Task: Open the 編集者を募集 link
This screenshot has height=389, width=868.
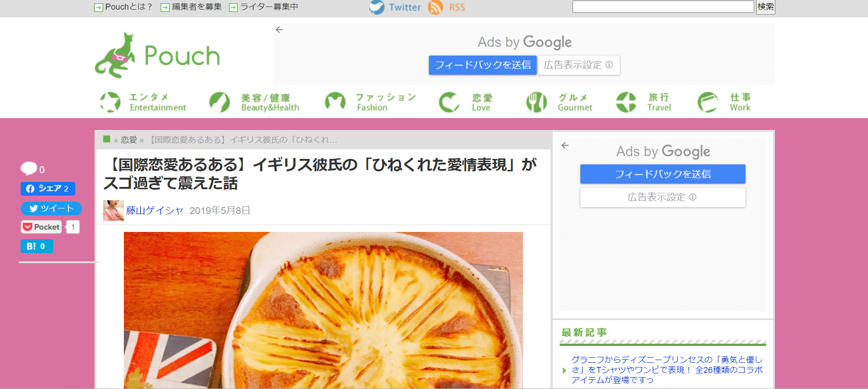Action: coord(197,7)
